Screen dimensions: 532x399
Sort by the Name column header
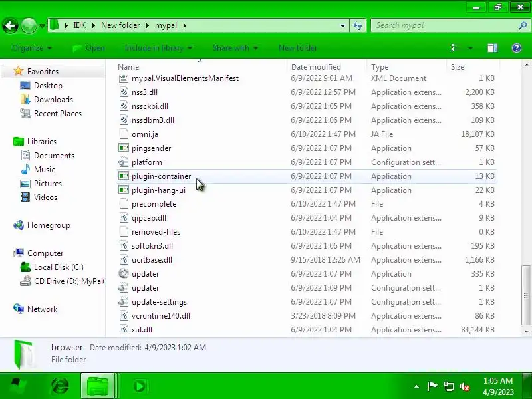click(128, 67)
